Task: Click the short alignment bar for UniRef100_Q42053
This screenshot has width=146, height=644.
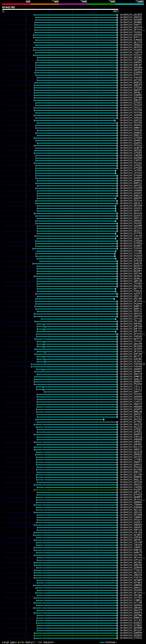Action: (70, 419)
